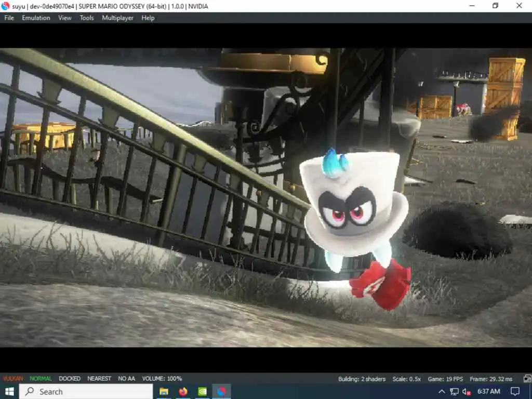Restore down the suyu window
Screen dimensions: 532x399
click(x=495, y=6)
